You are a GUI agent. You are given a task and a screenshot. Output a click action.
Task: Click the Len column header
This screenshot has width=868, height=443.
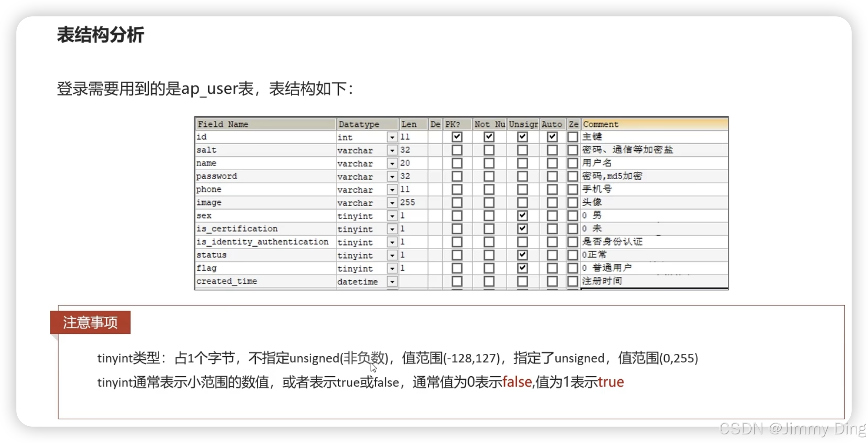point(414,124)
